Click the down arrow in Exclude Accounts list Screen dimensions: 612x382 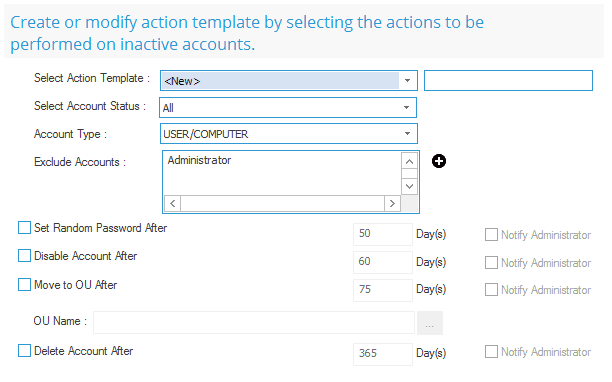coord(409,187)
